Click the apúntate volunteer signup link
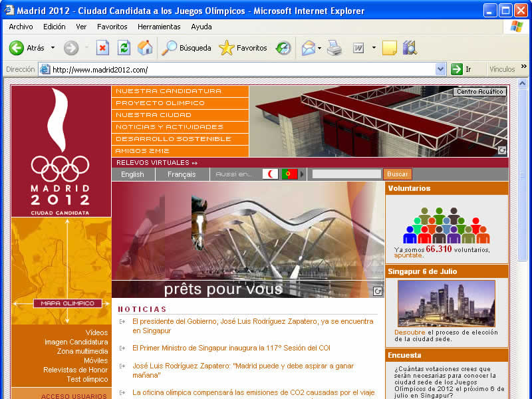Screen dimensions: 532x399 (408, 255)
